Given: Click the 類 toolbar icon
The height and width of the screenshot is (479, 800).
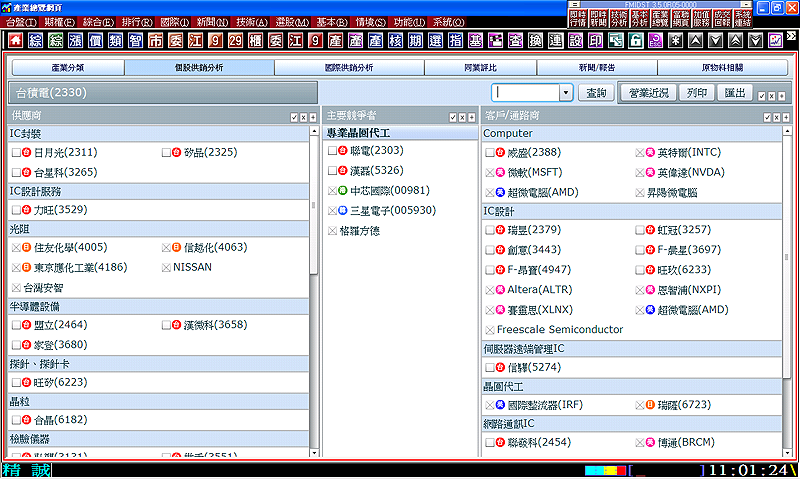Looking at the screenshot, I should point(115,40).
